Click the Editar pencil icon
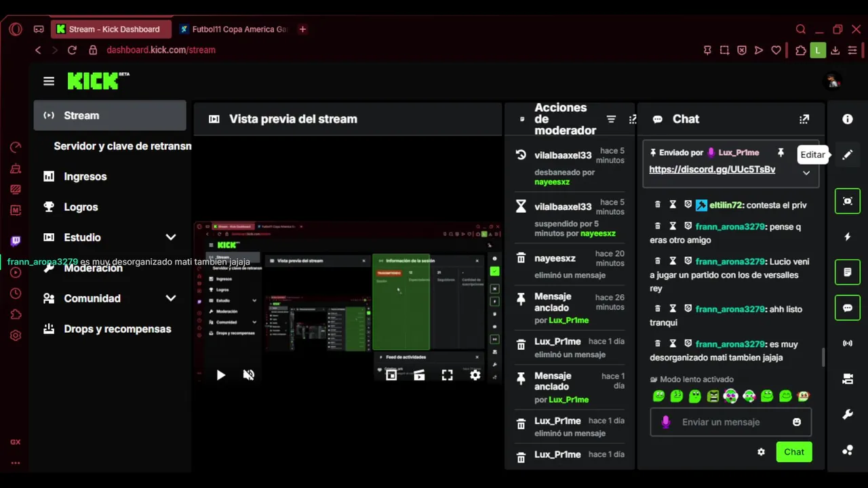Screen dimensions: 868x488 (848, 155)
